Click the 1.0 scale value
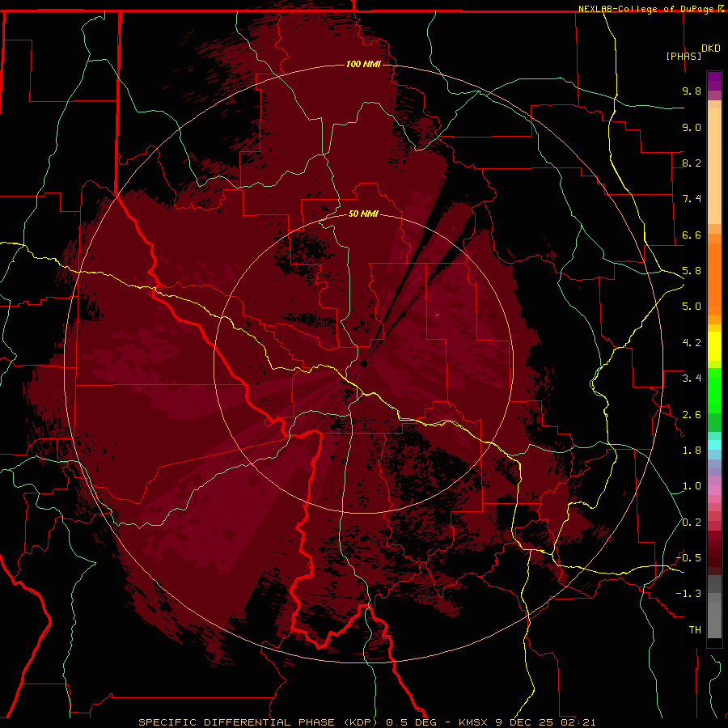Viewport: 728px width, 728px height. click(692, 486)
